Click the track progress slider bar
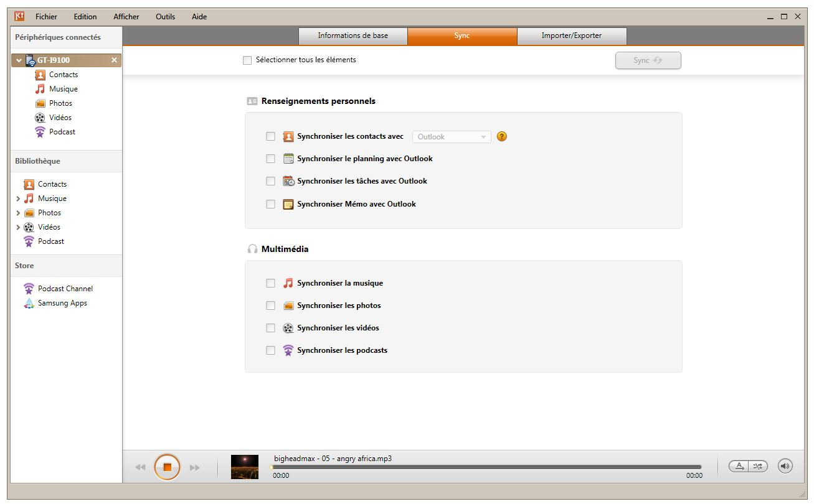 [486, 467]
